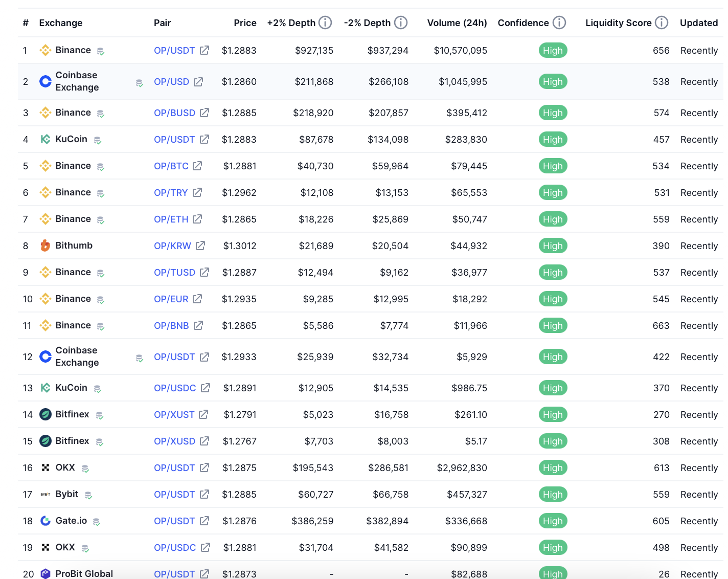
Task: Open the OP/TRY pair on Binance
Action: point(171,193)
